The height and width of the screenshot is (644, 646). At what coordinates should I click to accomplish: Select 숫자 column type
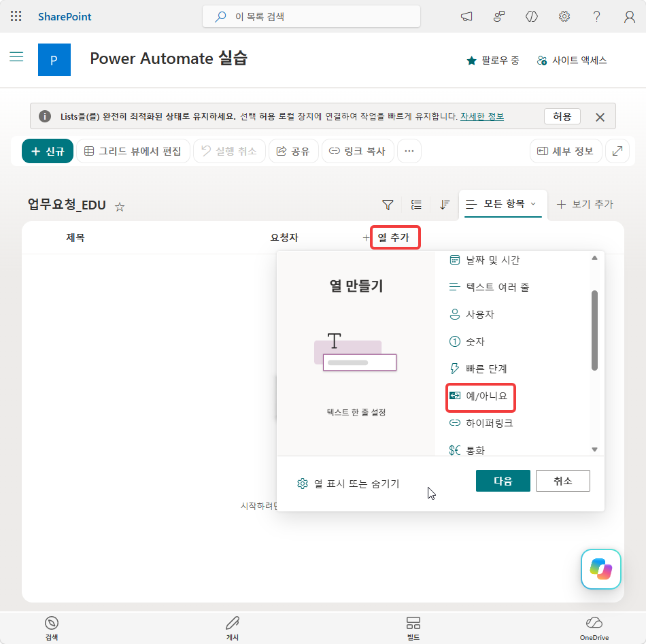pyautogui.click(x=466, y=341)
